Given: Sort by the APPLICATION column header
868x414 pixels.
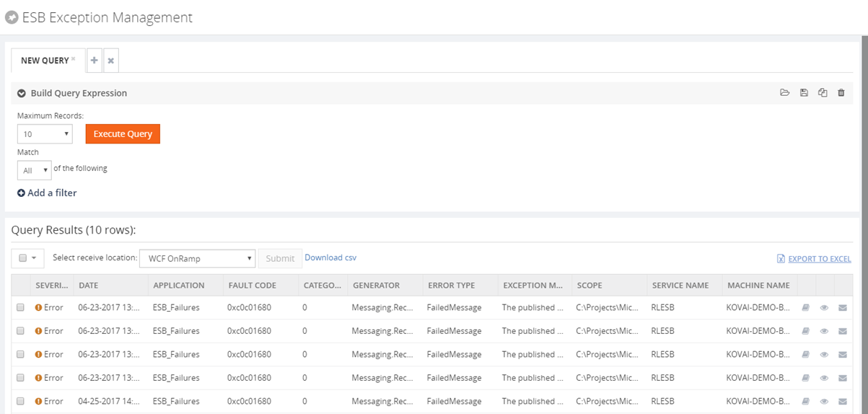Looking at the screenshot, I should pyautogui.click(x=185, y=286).
